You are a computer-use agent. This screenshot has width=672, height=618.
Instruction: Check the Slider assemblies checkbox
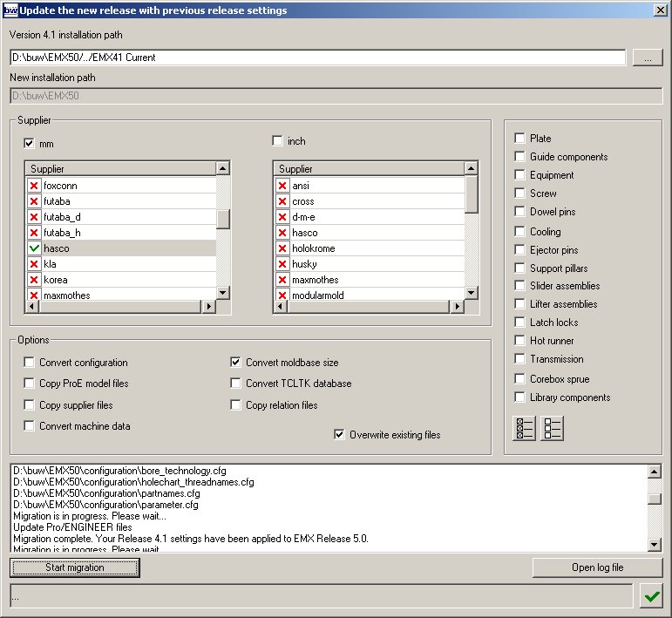(519, 285)
